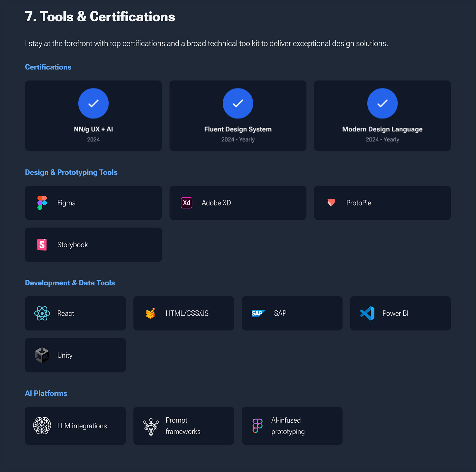Click the orange icon beside HTML/CSS/JS

[150, 313]
